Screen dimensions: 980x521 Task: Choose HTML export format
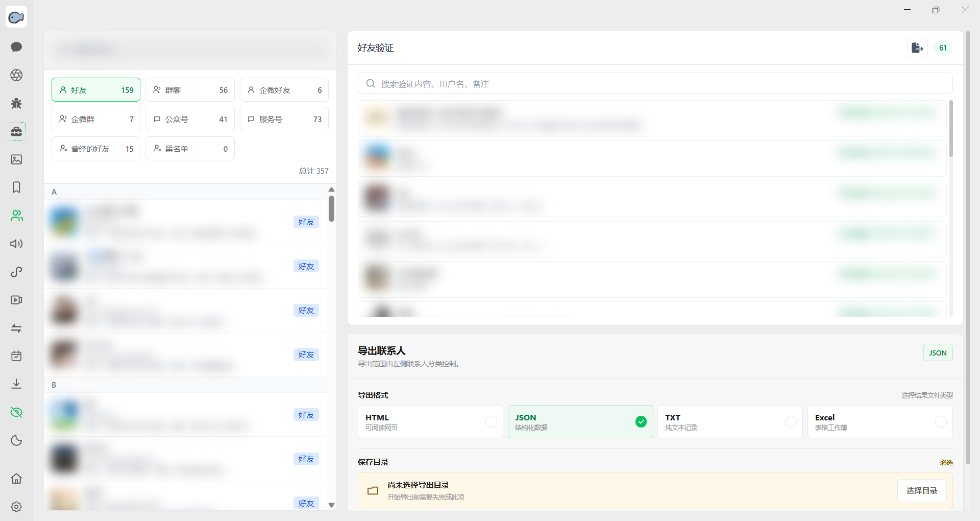coord(430,422)
